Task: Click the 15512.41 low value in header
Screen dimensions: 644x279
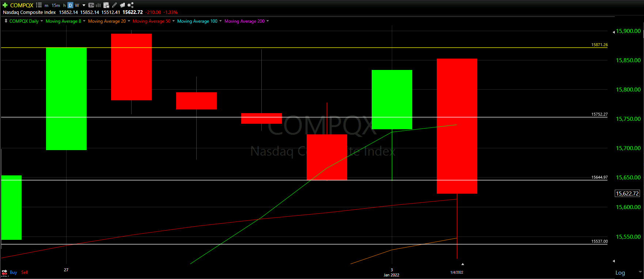Action: (110, 12)
